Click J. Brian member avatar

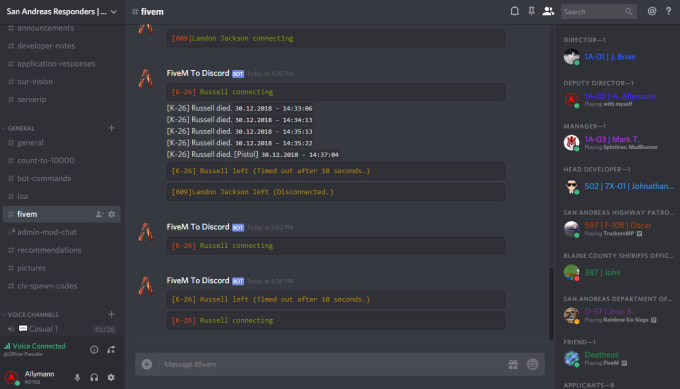point(571,57)
